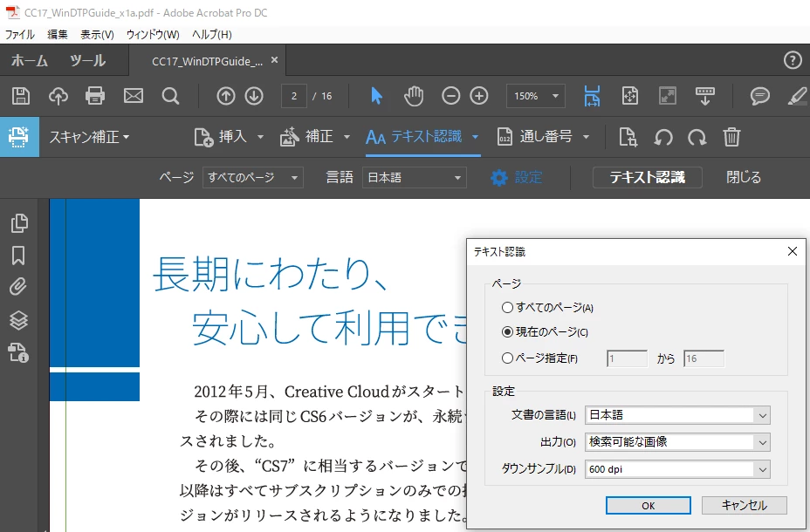The height and width of the screenshot is (532, 810).
Task: Click the scan enhance tool icon
Action: point(19,137)
